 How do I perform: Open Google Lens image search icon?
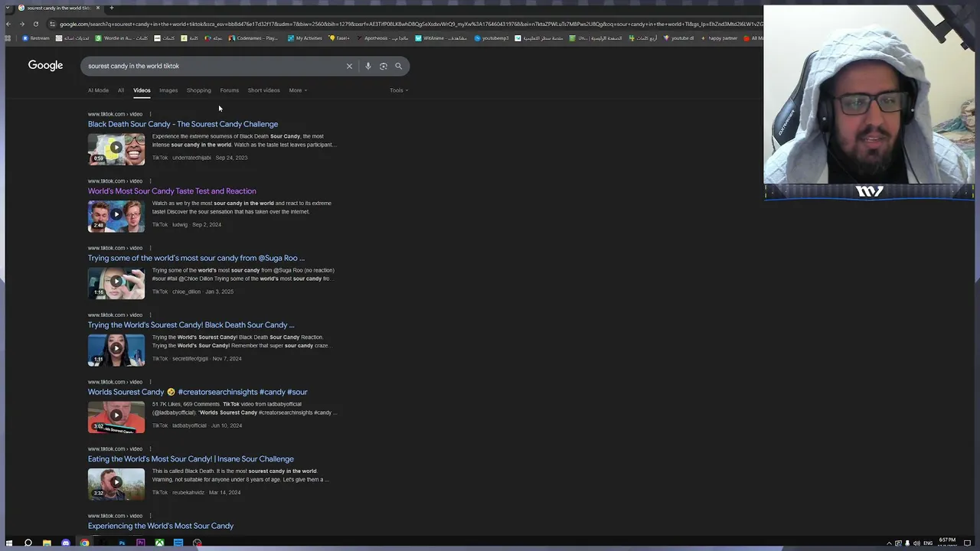coord(384,66)
